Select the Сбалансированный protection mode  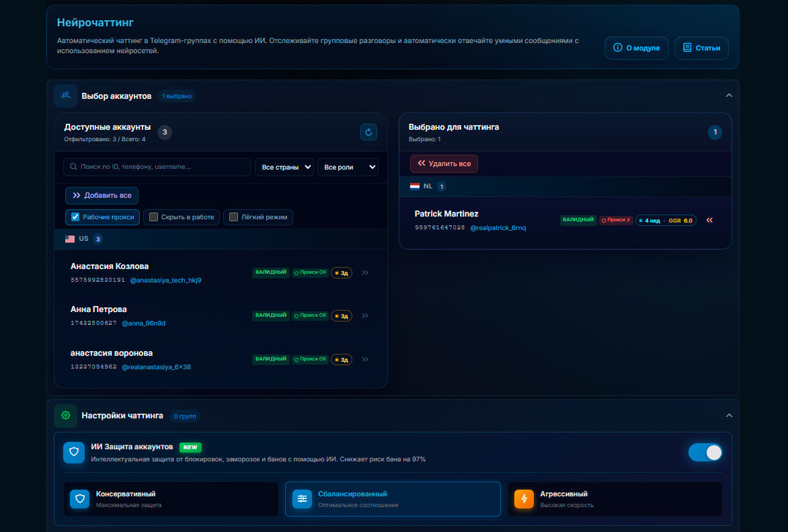pos(393,499)
